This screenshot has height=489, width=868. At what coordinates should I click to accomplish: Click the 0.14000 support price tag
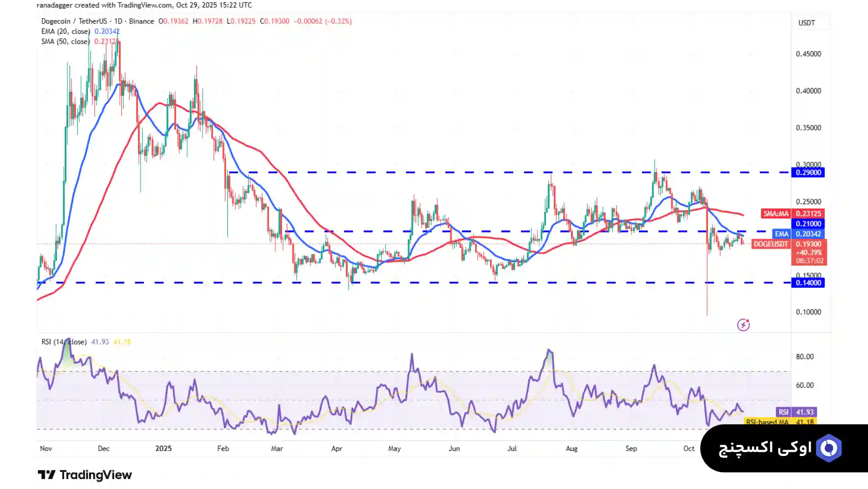click(x=808, y=283)
